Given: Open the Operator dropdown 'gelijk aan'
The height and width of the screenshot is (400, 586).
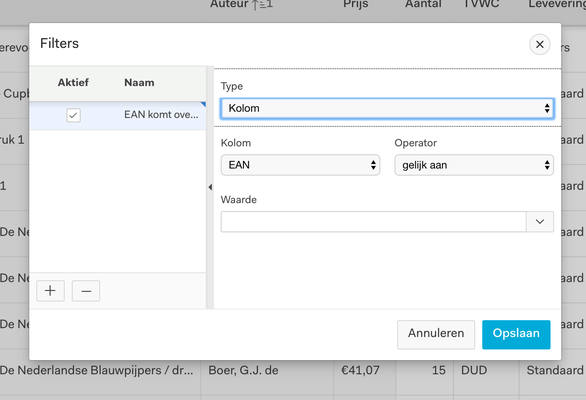Looking at the screenshot, I should click(x=474, y=165).
